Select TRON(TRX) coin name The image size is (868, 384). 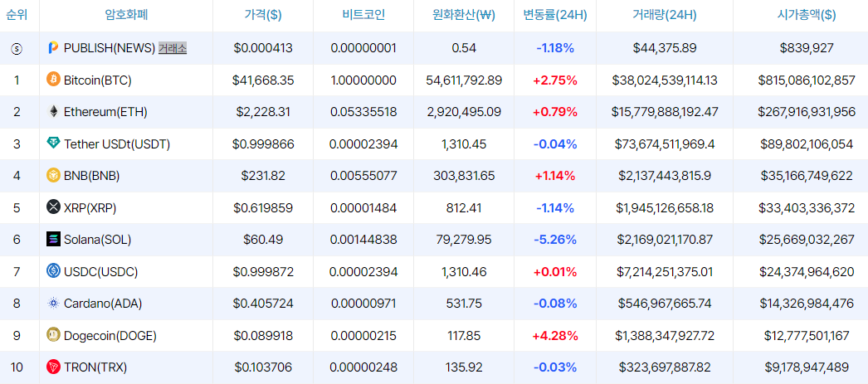95,367
